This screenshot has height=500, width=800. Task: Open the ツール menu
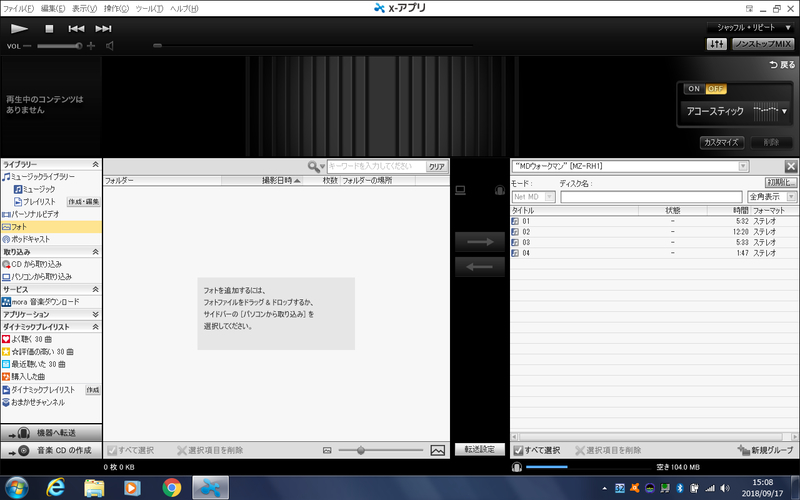[149, 8]
